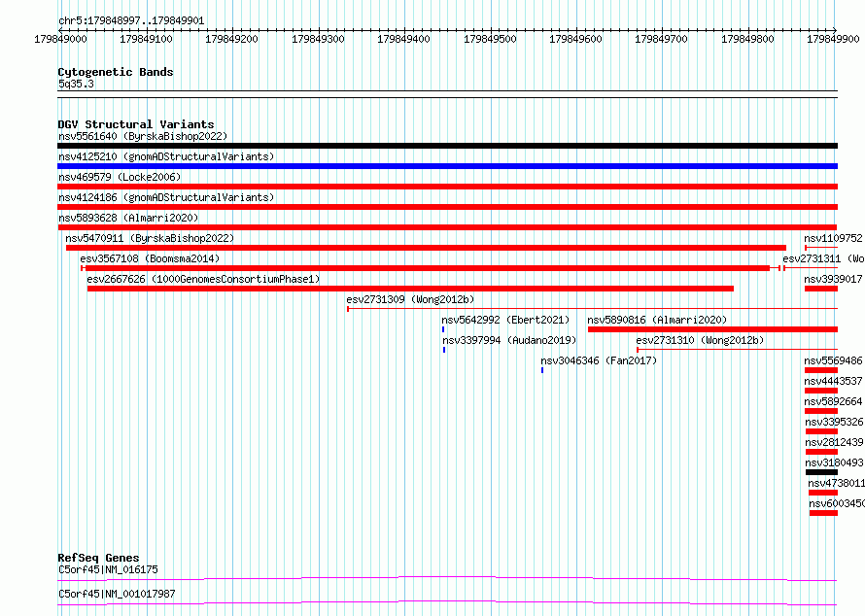Open esv3567108 (Boomsma2014) label

click(x=150, y=258)
